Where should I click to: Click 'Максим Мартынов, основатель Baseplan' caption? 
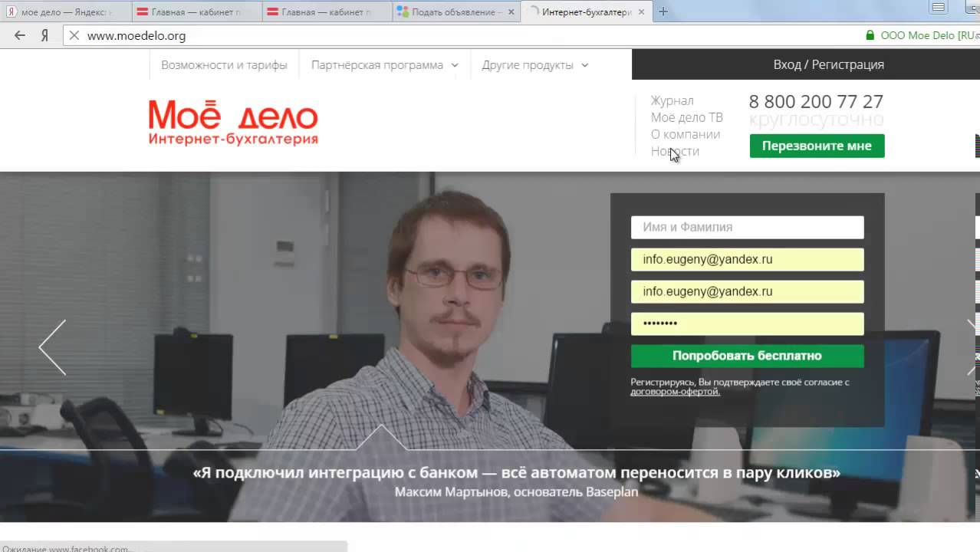516,492
